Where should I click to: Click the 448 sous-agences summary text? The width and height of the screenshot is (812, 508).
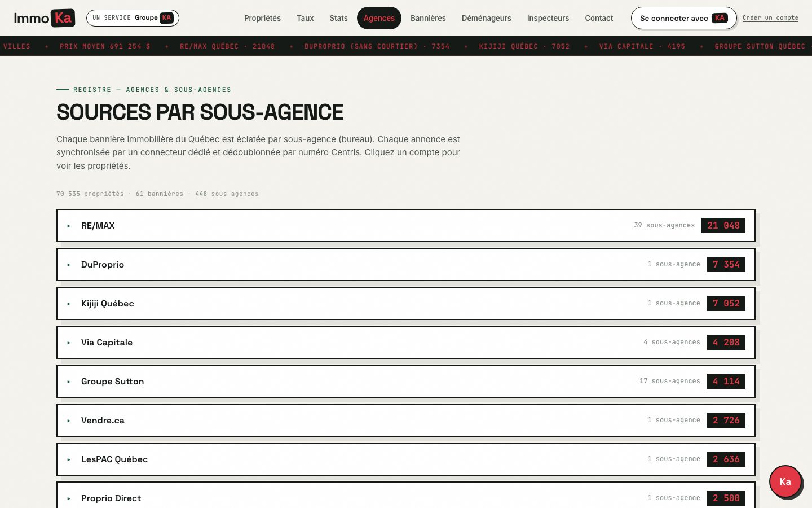(x=227, y=194)
